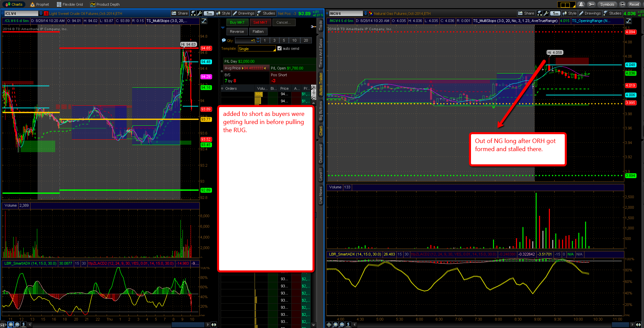The width and height of the screenshot is (644, 328).
Task: Open the Style menu on the /CLV4 chart
Action: (223, 13)
